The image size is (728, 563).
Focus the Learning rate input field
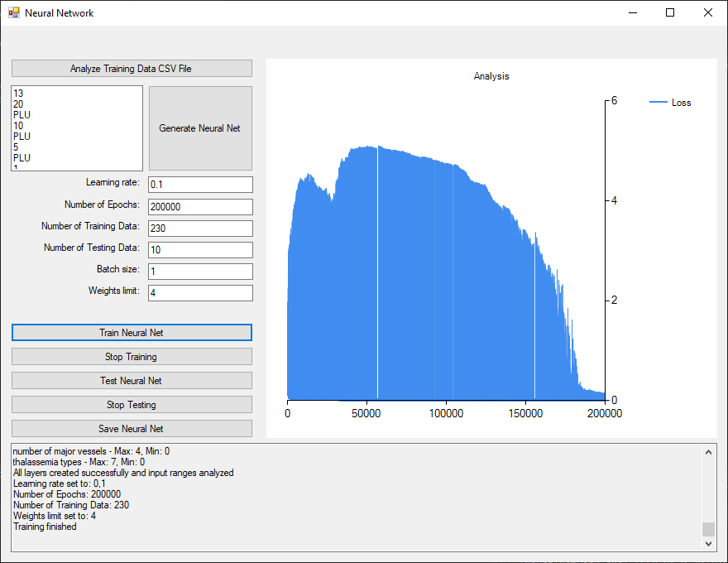click(x=200, y=185)
